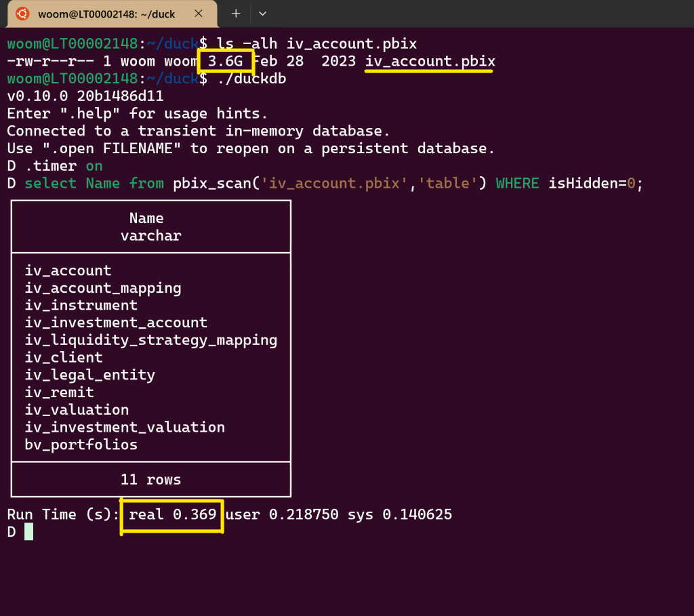The height and width of the screenshot is (616, 694).
Task: Open a new terminal tab with plus
Action: [236, 13]
